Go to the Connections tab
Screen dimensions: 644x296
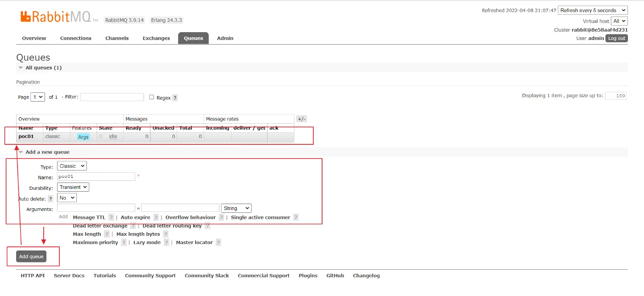tap(76, 38)
